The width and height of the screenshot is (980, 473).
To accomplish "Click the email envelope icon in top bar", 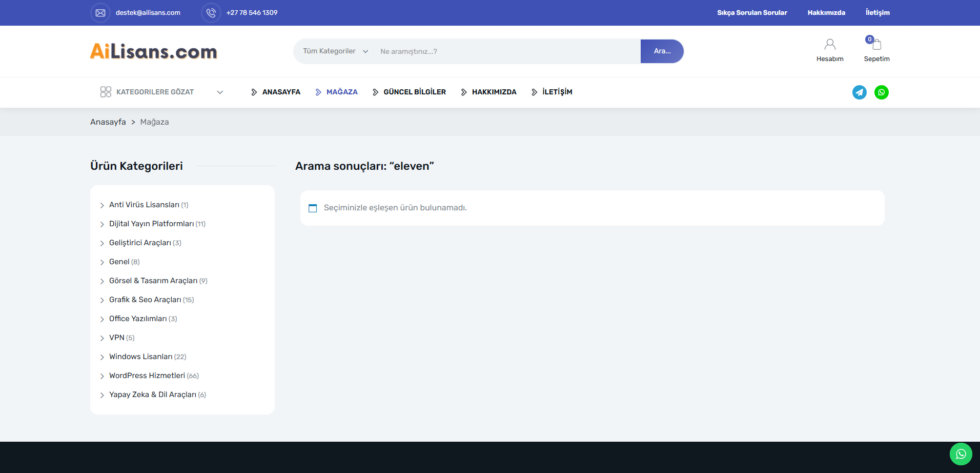I will coord(100,13).
